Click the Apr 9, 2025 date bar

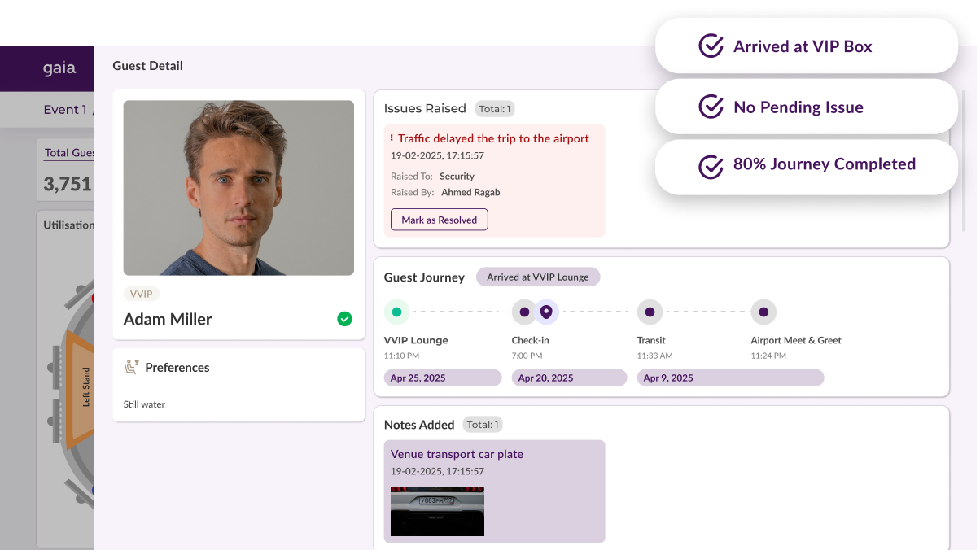tap(730, 378)
